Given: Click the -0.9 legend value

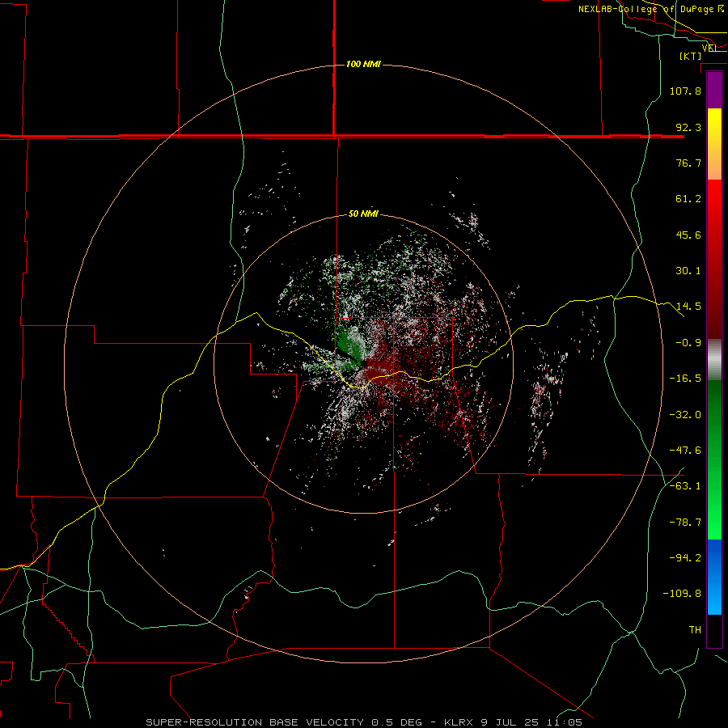Looking at the screenshot, I should [x=688, y=343].
